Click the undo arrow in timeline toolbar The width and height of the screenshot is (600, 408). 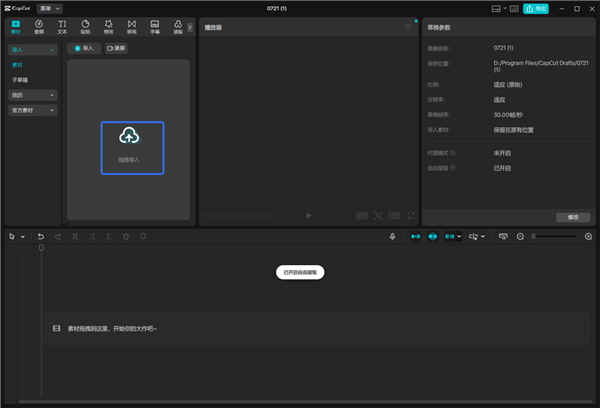pyautogui.click(x=41, y=236)
